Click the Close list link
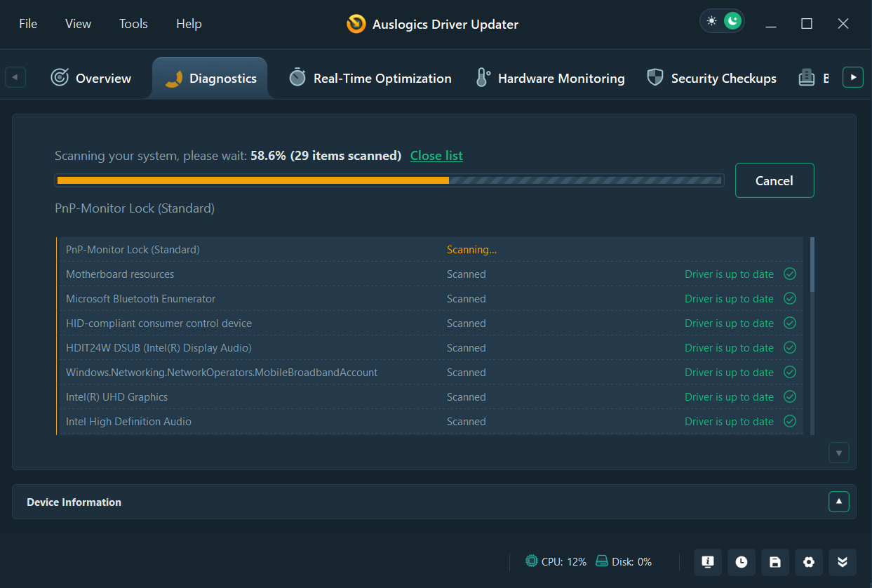This screenshot has height=588, width=872. click(436, 156)
